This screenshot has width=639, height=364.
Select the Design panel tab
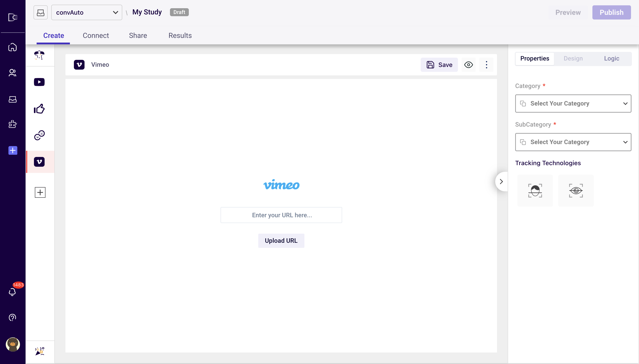point(573,59)
